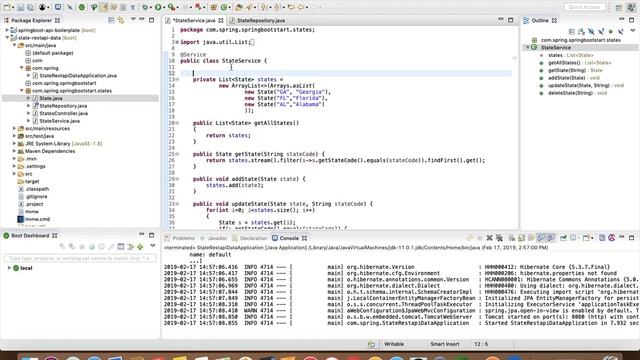Click the Boot Dashboard filter input

tap(80, 258)
